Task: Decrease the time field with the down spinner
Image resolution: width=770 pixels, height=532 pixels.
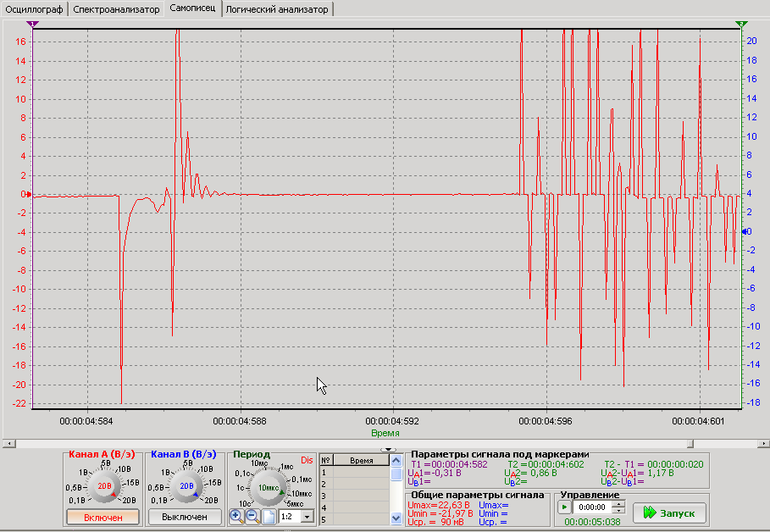Action: click(619, 510)
